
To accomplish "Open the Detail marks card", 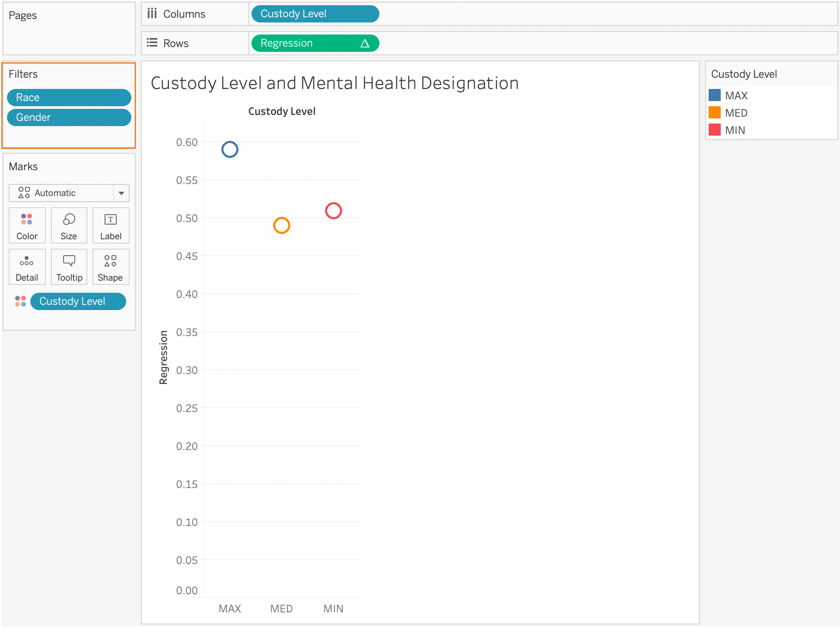I will pyautogui.click(x=27, y=267).
